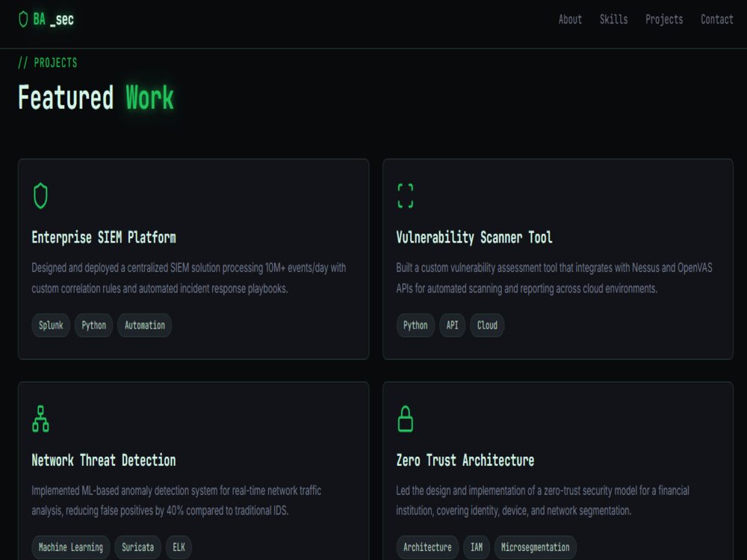The image size is (747, 560).
Task: Click the padlock icon on Zero Trust card
Action: (406, 419)
